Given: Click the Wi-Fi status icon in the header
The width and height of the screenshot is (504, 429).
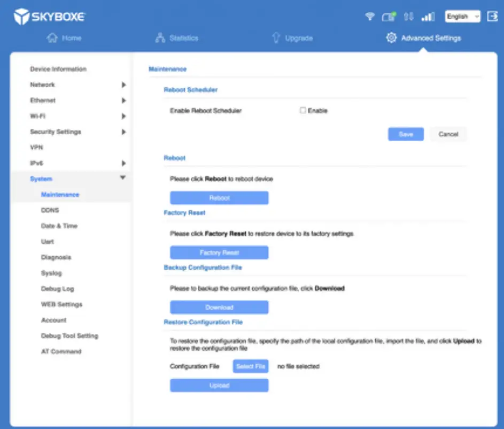Looking at the screenshot, I should point(369,16).
